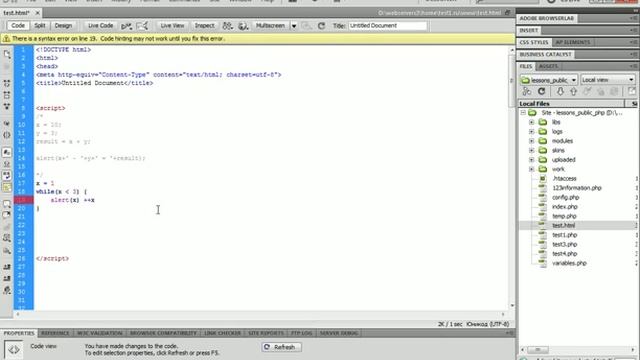Click Connect to Remote Server icon in Files panel
The width and height of the screenshot is (640, 360).
[527, 91]
